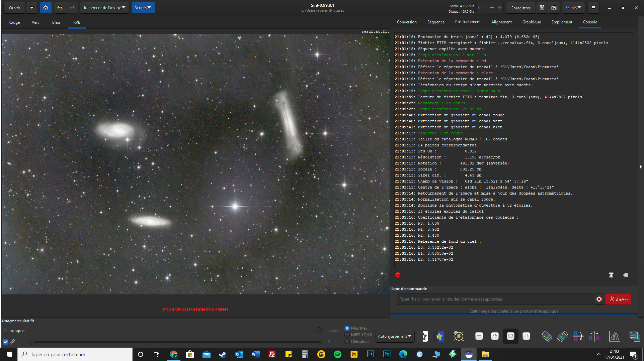Screen dimensions: 644x361
Task: Click the red stop indicator in console
Action: pos(398,275)
